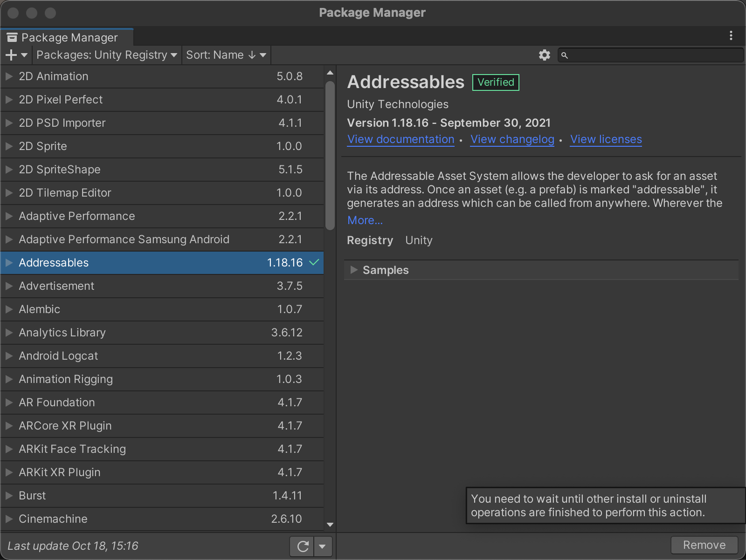This screenshot has width=746, height=560.
Task: Open the Packages: Unity Registry dropdown
Action: 107,55
